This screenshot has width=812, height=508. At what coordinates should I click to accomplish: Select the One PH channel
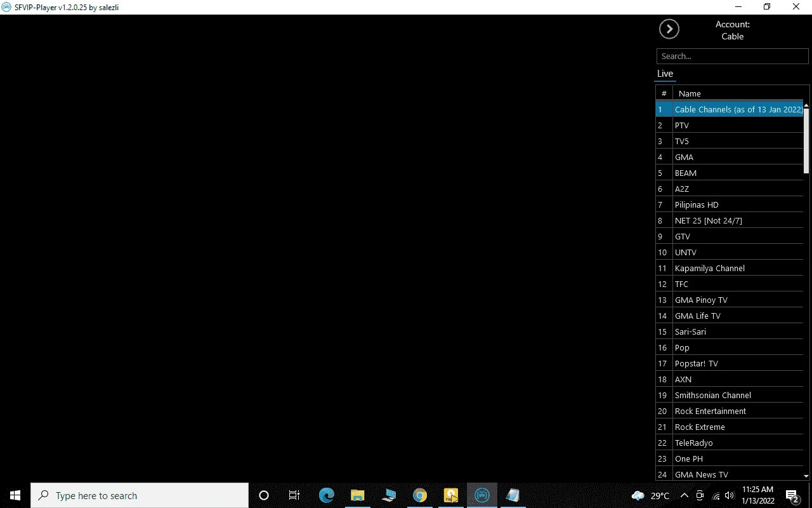730,458
